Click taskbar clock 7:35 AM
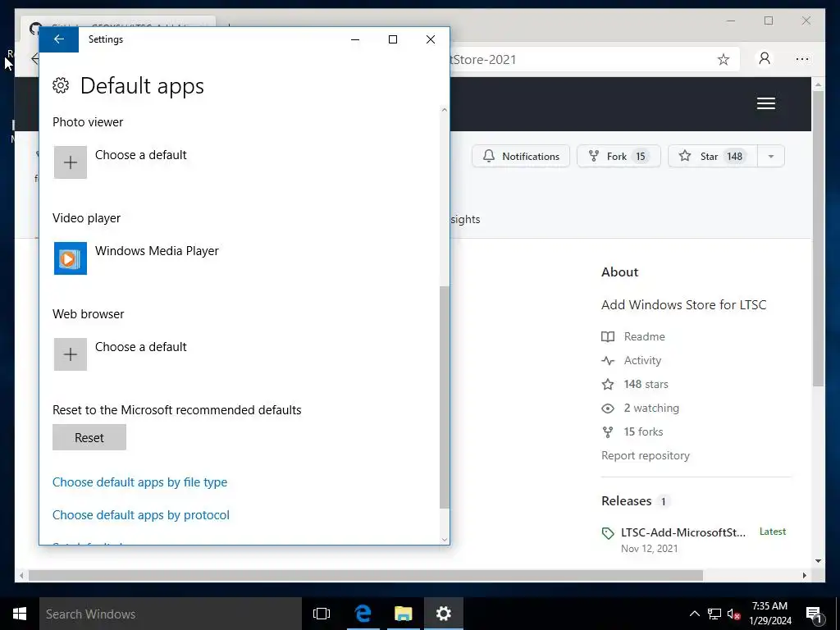 (769, 606)
